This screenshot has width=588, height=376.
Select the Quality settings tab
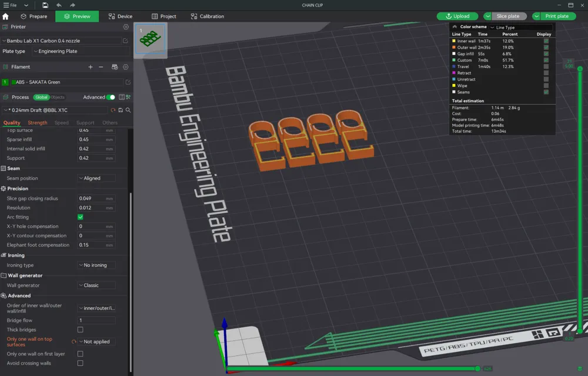[x=12, y=123]
